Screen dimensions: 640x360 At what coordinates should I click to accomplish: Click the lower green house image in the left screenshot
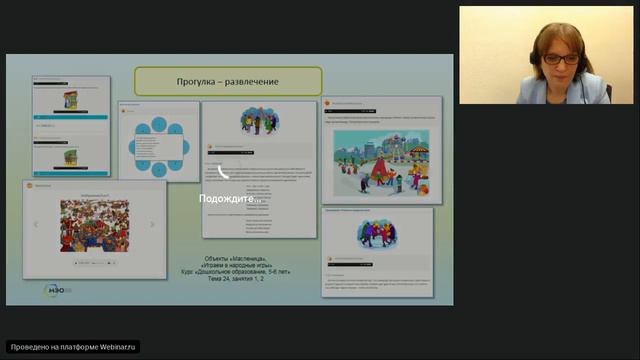coord(70,158)
